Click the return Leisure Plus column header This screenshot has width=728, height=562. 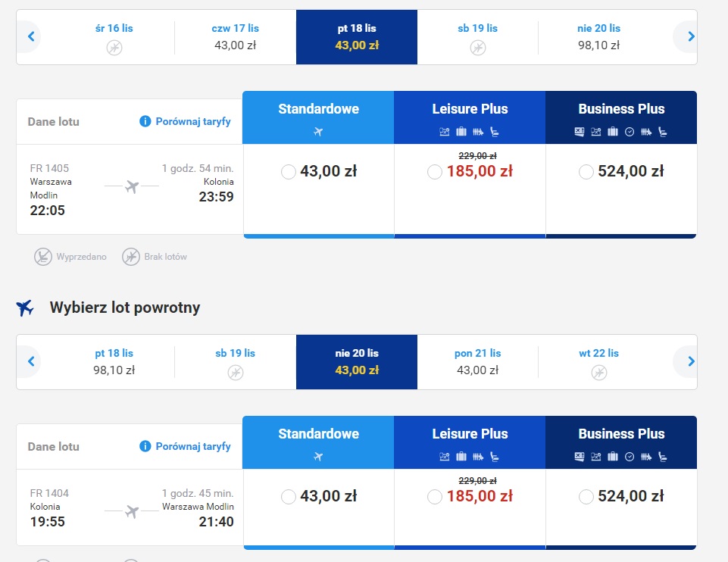[470, 442]
